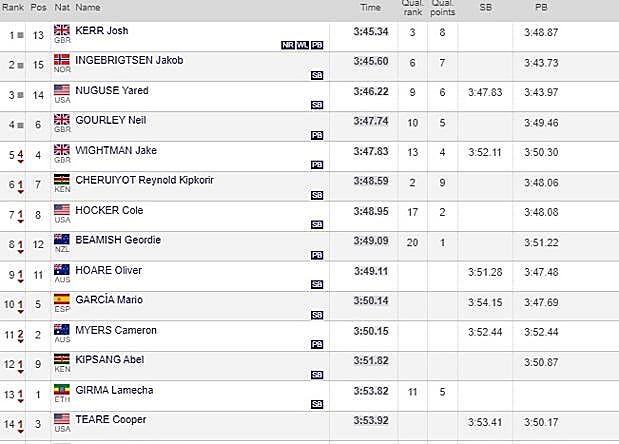Click the Spain flag for García Mario
Image resolution: width=619 pixels, height=444 pixels.
coord(62,300)
